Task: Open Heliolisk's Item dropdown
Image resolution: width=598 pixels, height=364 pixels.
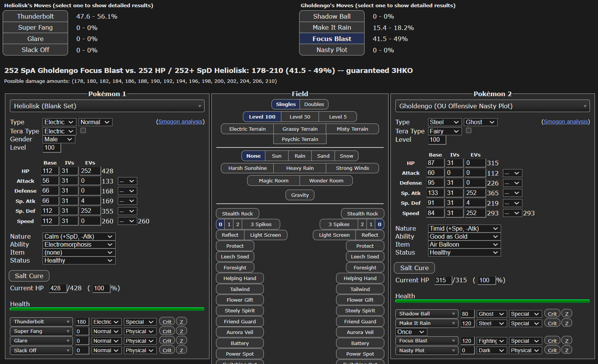Action: point(79,252)
